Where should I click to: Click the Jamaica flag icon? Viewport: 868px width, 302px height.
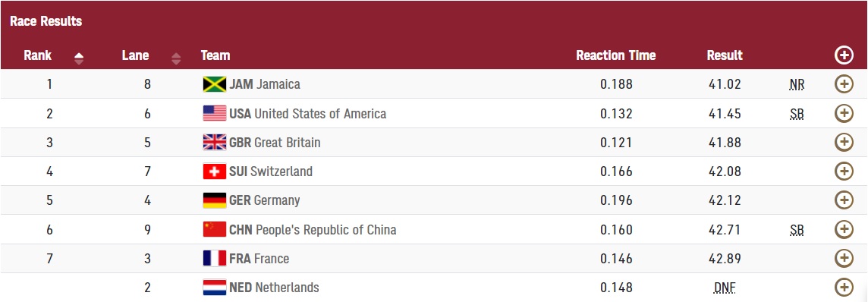click(214, 84)
